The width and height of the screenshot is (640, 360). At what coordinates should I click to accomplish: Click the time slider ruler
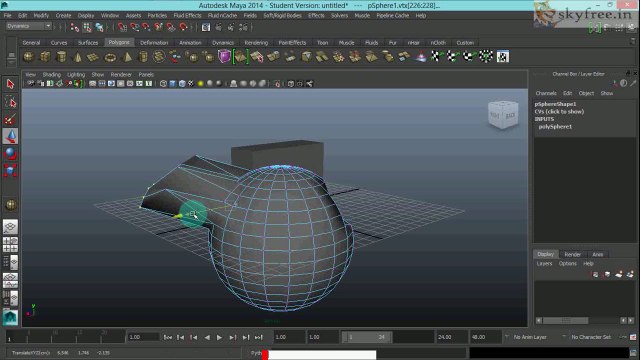coord(65,337)
